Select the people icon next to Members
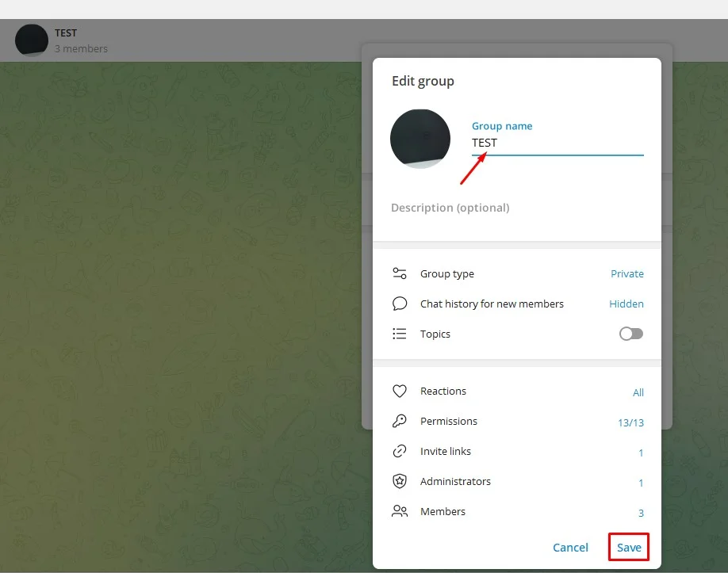The image size is (728, 573). point(400,511)
